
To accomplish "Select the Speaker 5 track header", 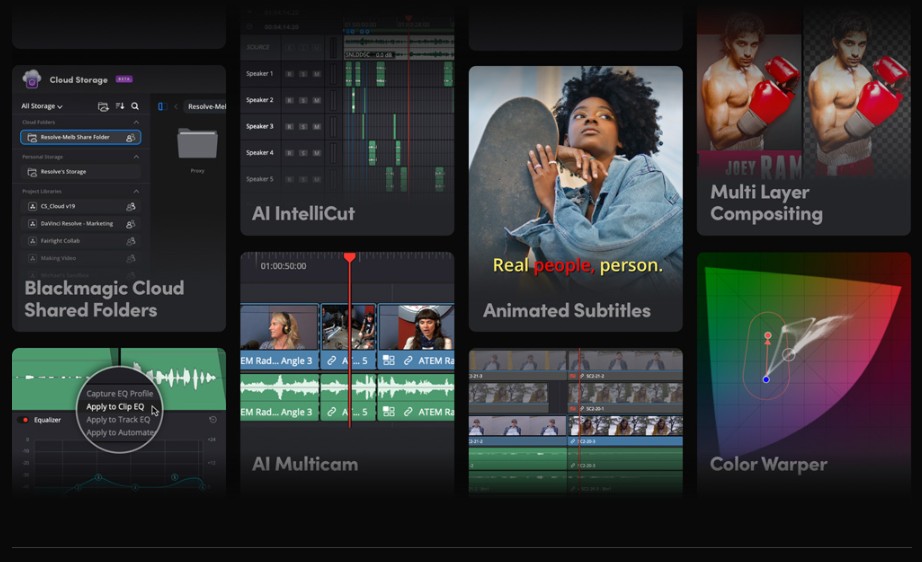I will [259, 179].
